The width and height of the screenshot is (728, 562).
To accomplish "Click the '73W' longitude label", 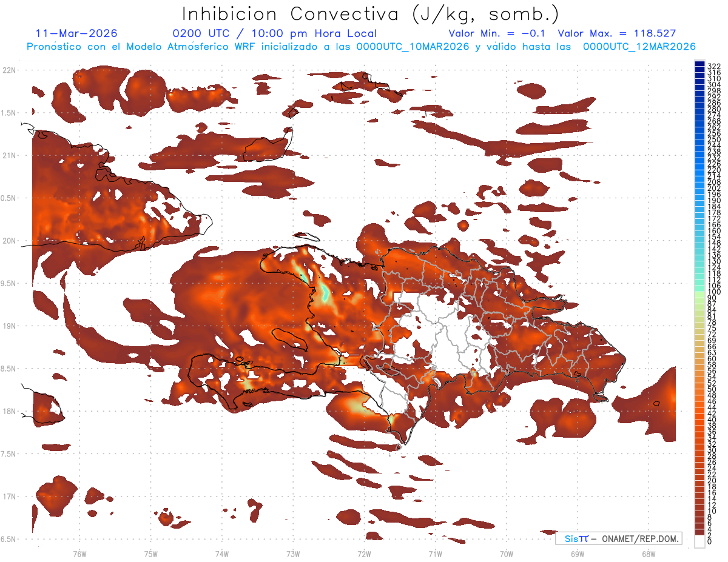I will (293, 554).
